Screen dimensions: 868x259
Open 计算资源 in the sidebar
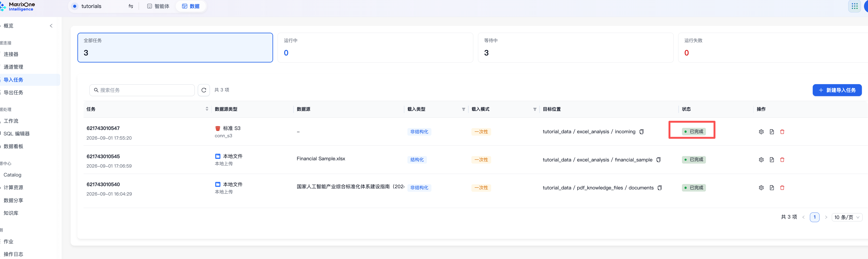[13, 188]
